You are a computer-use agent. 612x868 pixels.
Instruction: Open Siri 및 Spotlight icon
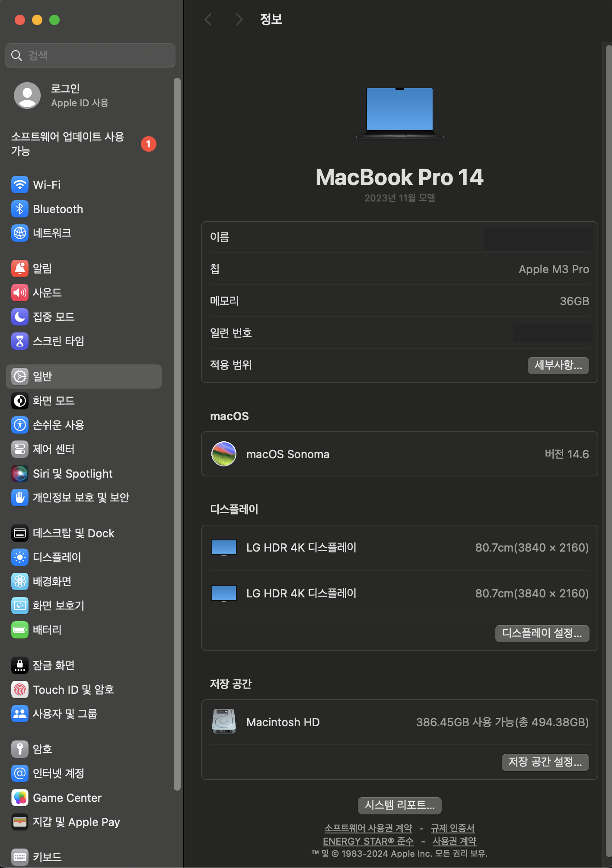[20, 473]
